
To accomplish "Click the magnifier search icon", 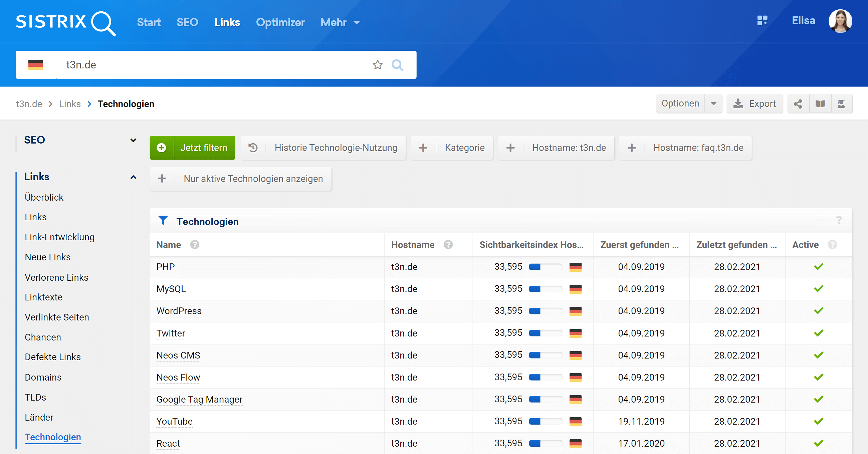I will point(397,65).
